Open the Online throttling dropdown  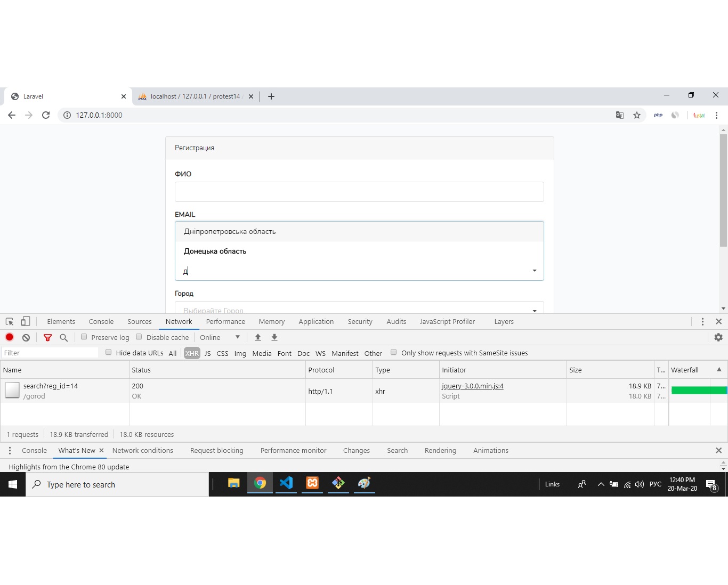(x=220, y=337)
